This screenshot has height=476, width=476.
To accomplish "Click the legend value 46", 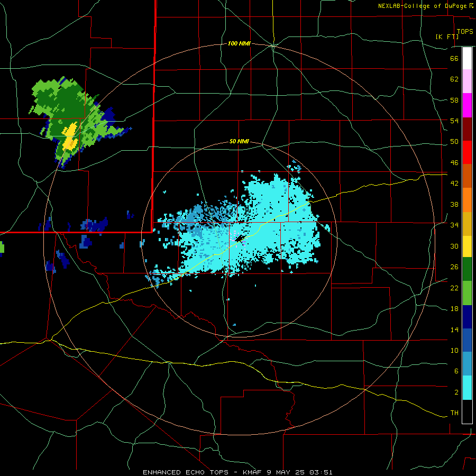I will pyautogui.click(x=454, y=163).
